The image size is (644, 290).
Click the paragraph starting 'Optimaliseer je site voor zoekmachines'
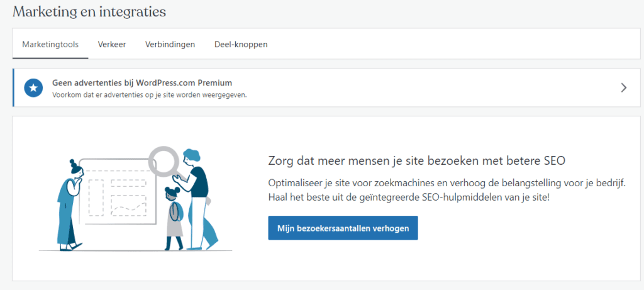[447, 190]
